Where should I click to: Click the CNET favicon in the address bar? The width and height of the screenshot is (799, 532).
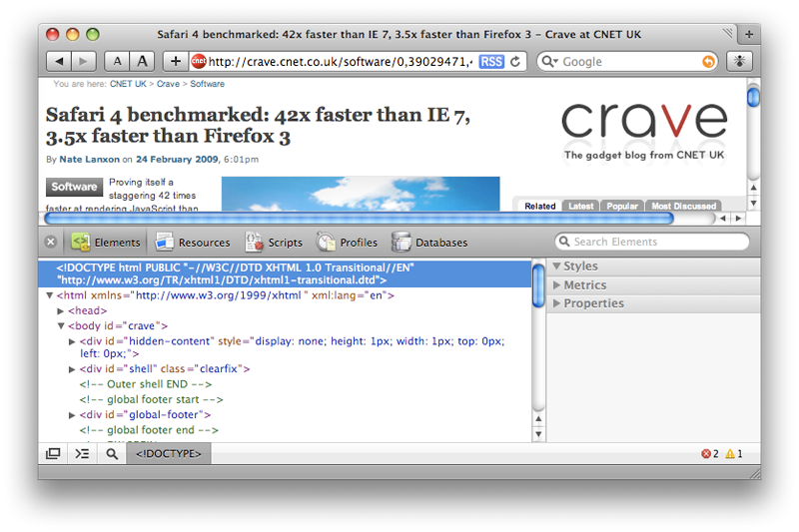click(198, 62)
